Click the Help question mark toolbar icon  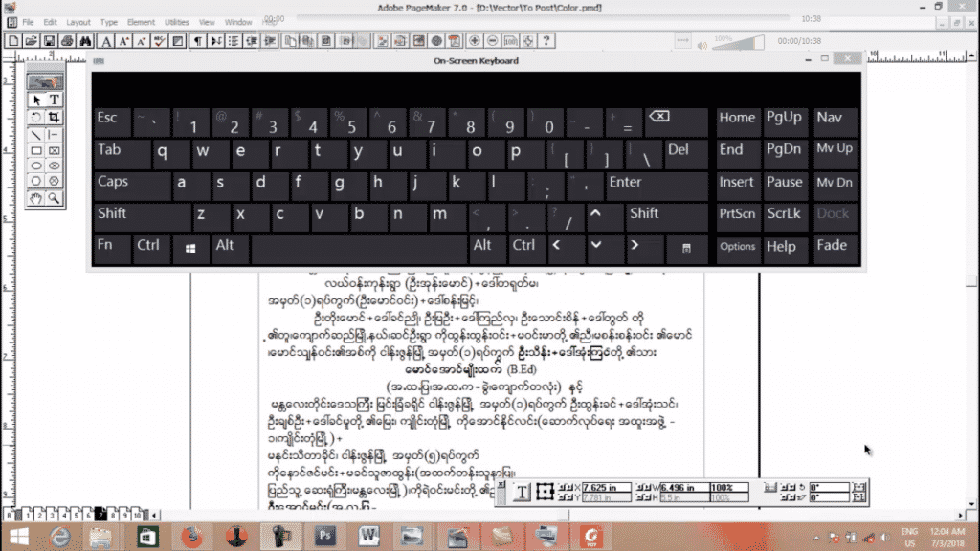(x=546, y=41)
